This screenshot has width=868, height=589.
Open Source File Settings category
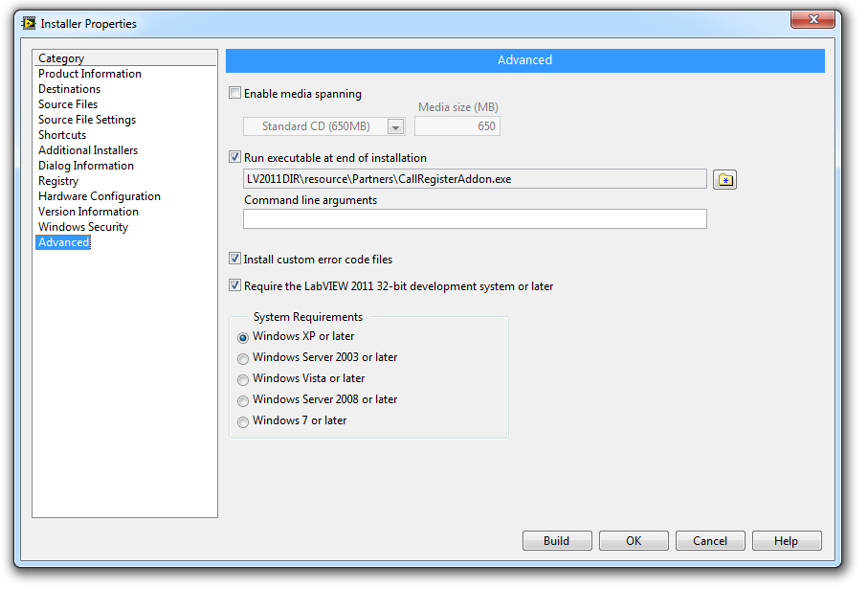point(88,121)
